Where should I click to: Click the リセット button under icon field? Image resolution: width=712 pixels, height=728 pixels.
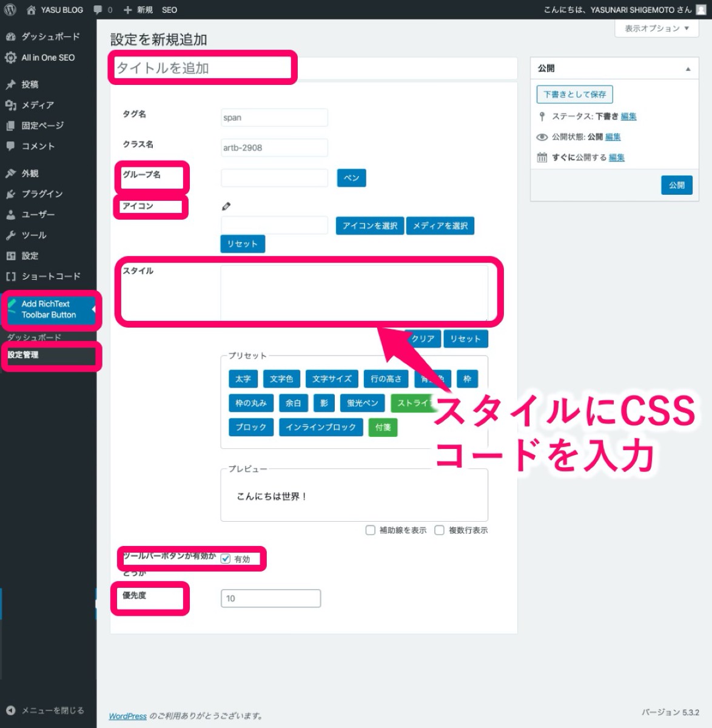point(242,244)
